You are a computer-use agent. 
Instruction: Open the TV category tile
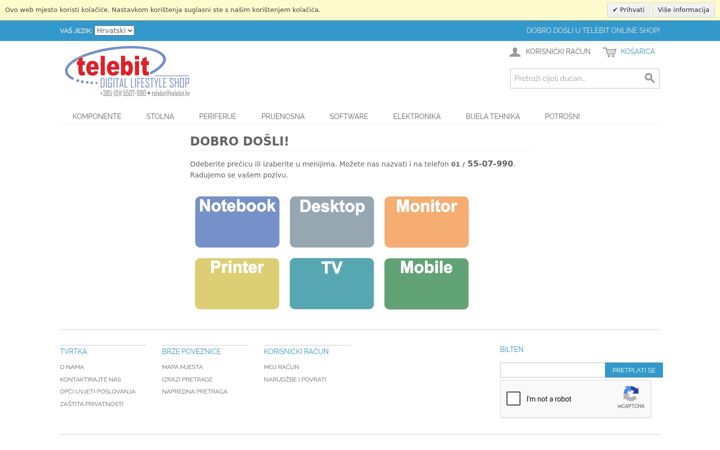(332, 283)
